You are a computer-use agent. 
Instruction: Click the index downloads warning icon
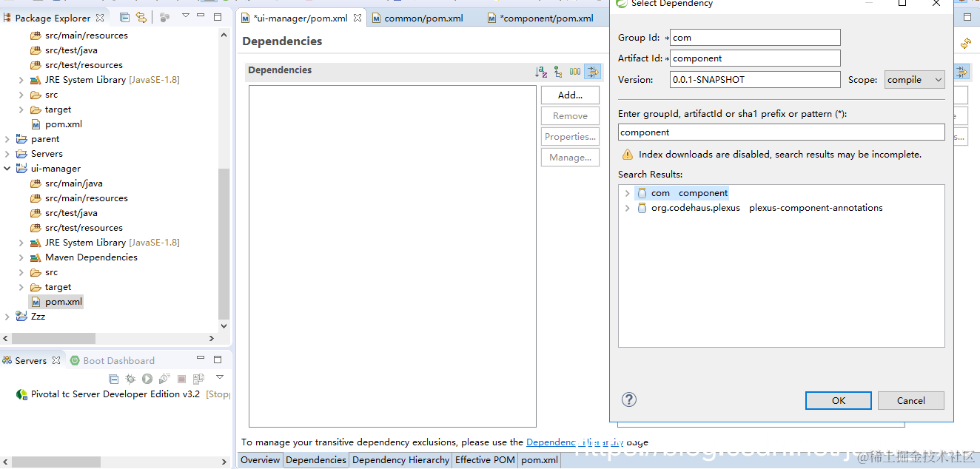tap(627, 155)
